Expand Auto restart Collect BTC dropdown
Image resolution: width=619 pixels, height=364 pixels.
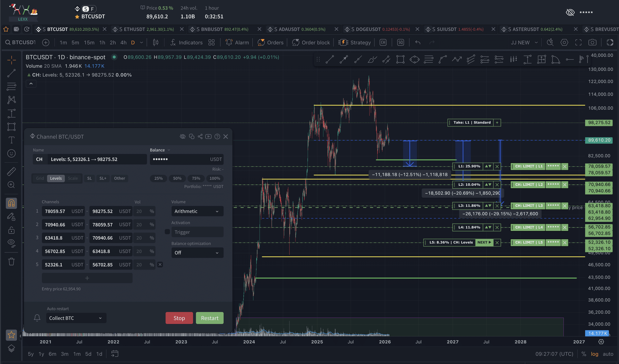click(76, 318)
